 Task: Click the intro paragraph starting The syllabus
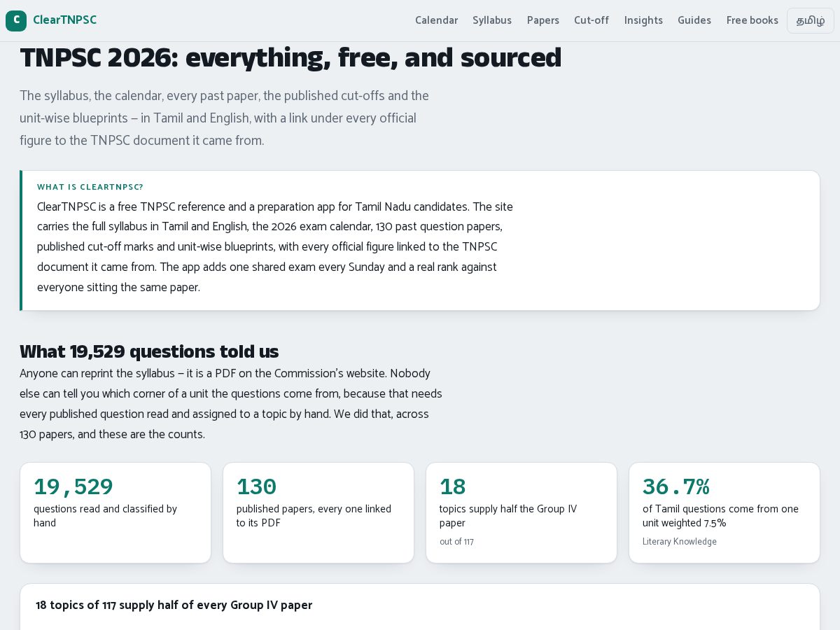pos(224,118)
